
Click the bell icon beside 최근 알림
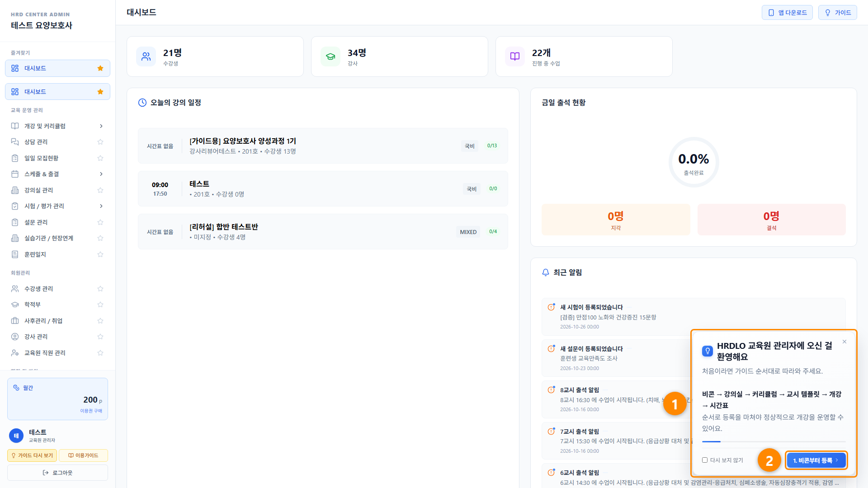pyautogui.click(x=546, y=272)
